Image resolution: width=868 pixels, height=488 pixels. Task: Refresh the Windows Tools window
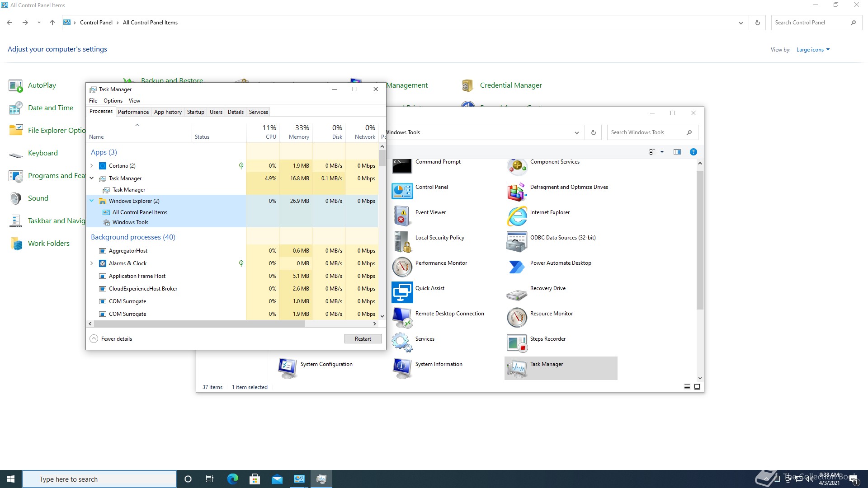(593, 133)
